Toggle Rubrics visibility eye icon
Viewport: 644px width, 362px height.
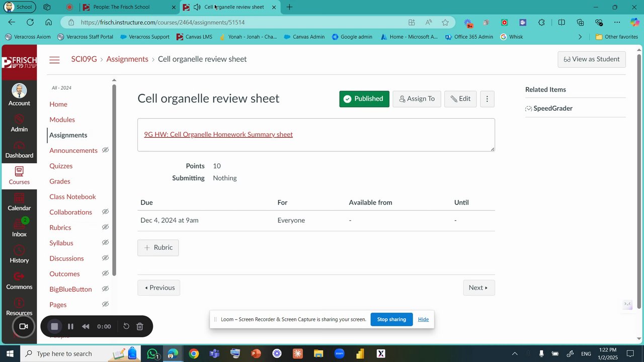point(105,227)
